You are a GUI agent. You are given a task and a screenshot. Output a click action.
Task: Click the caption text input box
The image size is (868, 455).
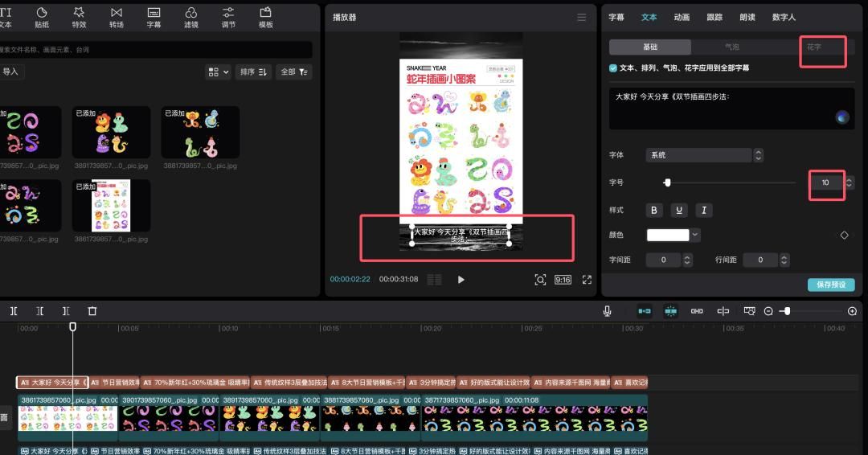click(x=731, y=109)
